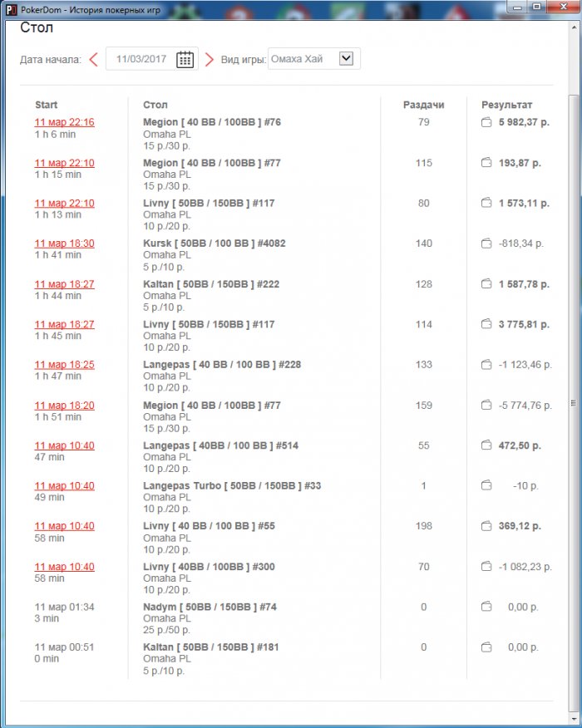The image size is (582, 728).
Task: Click the vertical scrollbar grip
Action: point(572,403)
